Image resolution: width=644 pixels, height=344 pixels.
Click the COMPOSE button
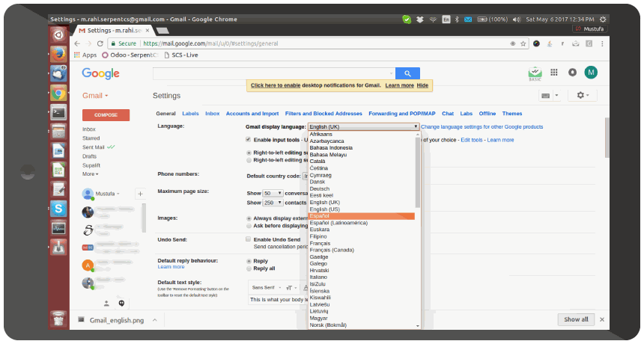pyautogui.click(x=106, y=115)
